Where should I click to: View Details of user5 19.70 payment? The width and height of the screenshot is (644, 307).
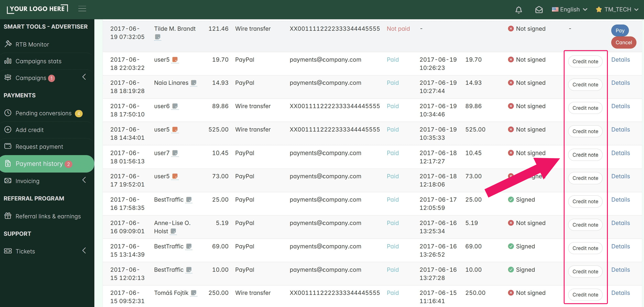[620, 60]
